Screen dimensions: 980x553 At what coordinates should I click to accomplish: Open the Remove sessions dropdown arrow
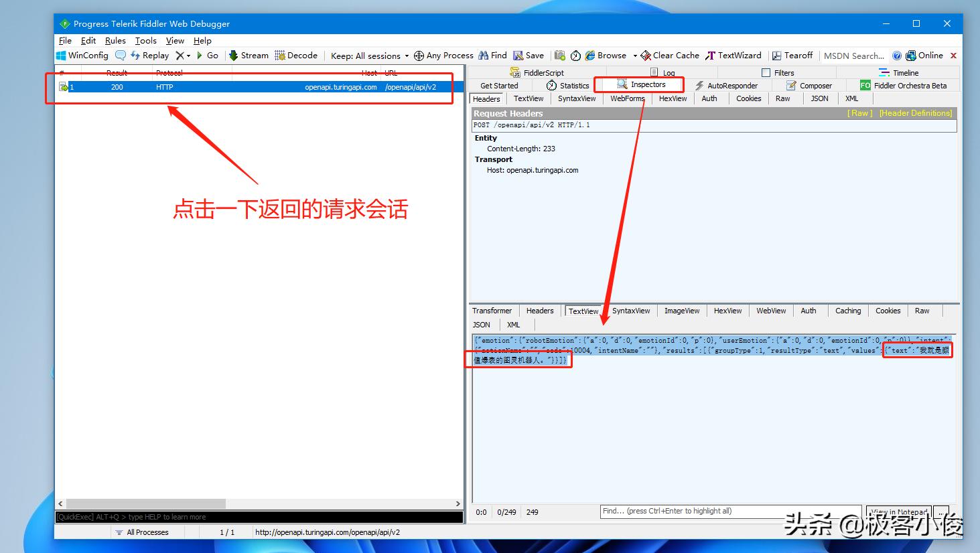188,56
